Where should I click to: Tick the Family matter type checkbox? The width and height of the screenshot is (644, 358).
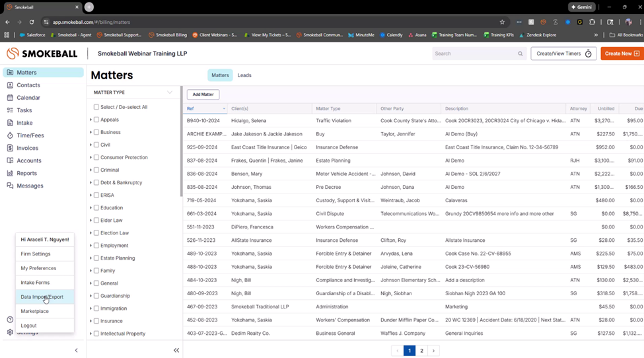[96, 271]
